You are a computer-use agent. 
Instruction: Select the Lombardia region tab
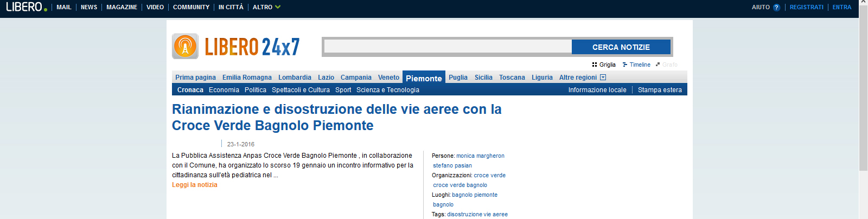click(295, 78)
